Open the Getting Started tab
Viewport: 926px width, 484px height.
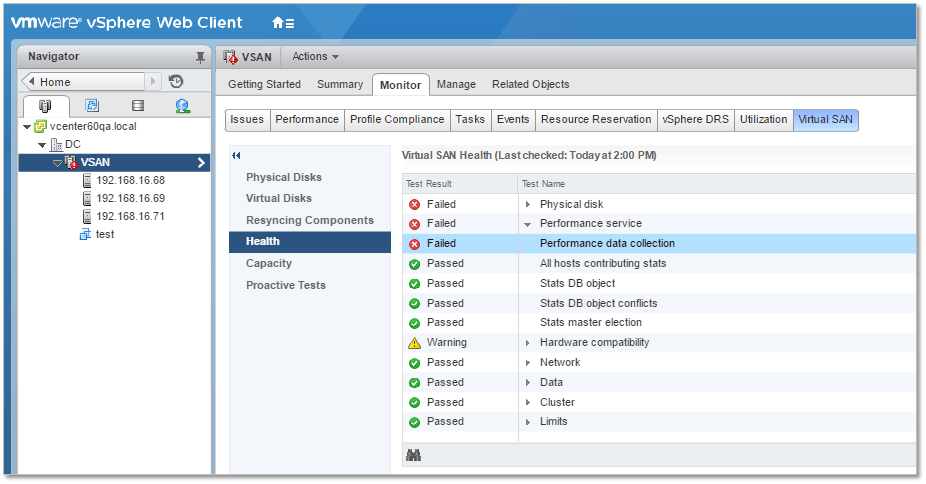point(265,84)
